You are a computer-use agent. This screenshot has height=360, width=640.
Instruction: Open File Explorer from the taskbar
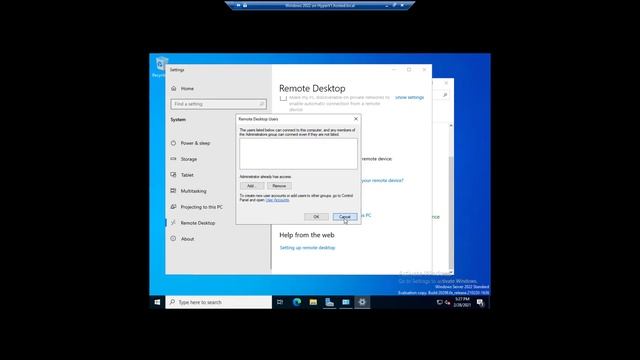(313, 302)
